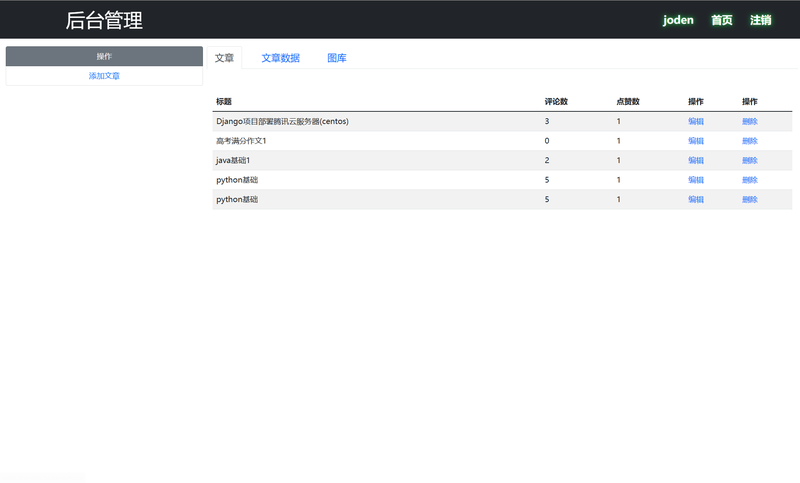The height and width of the screenshot is (483, 800).
Task: Edit the Django项目部署腾讯云服务器 article
Action: point(695,121)
